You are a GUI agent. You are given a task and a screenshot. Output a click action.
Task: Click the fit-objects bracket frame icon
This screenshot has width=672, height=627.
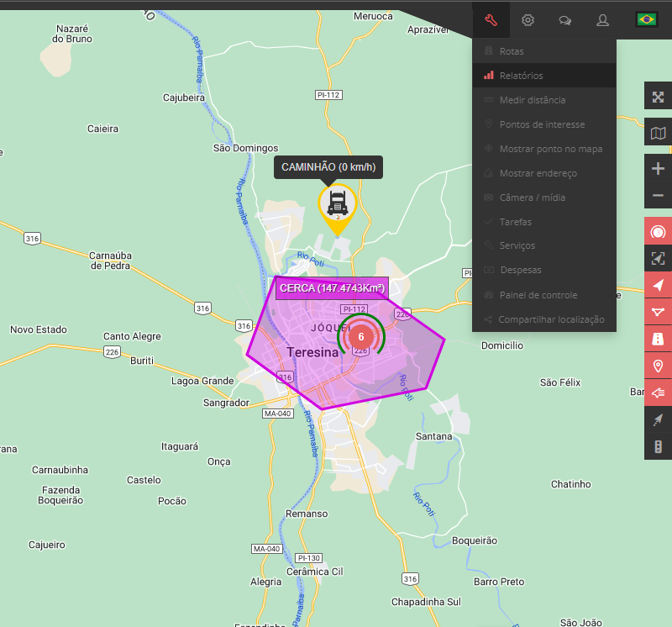pos(658,259)
